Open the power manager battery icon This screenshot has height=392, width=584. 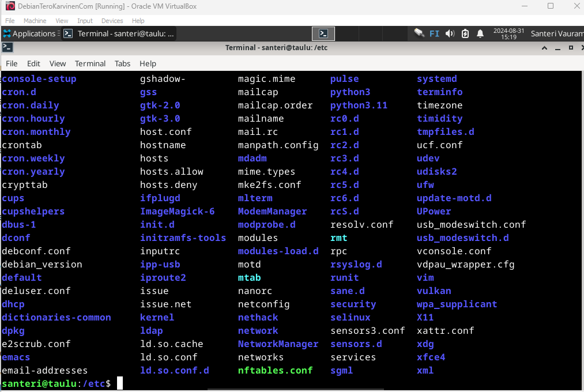click(x=465, y=33)
